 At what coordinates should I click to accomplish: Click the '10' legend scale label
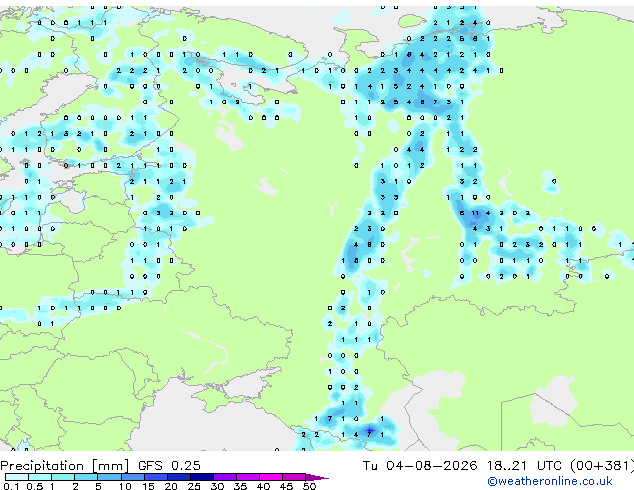click(125, 486)
